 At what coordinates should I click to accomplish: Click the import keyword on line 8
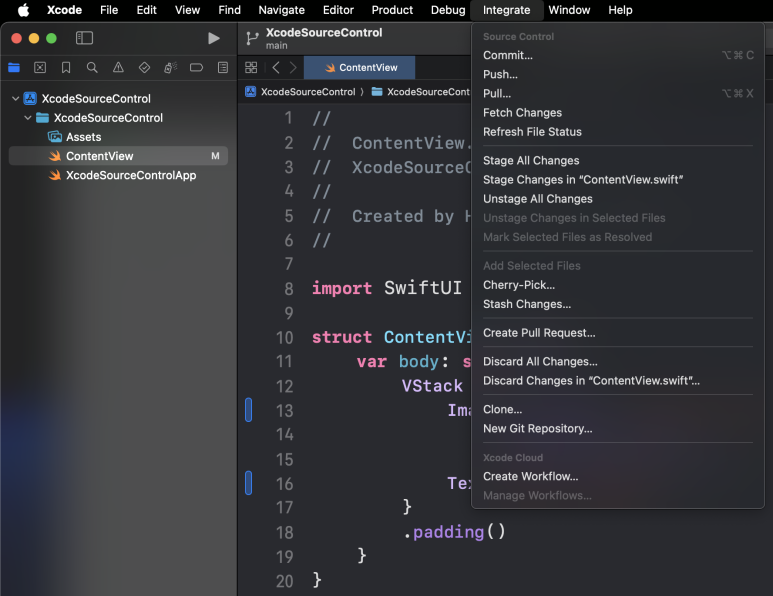(342, 288)
